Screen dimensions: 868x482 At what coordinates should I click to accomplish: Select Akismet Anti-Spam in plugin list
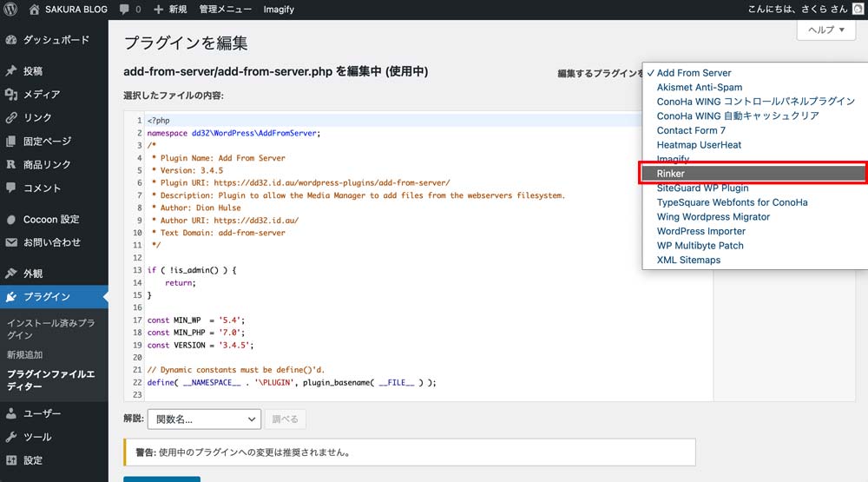pos(754,87)
